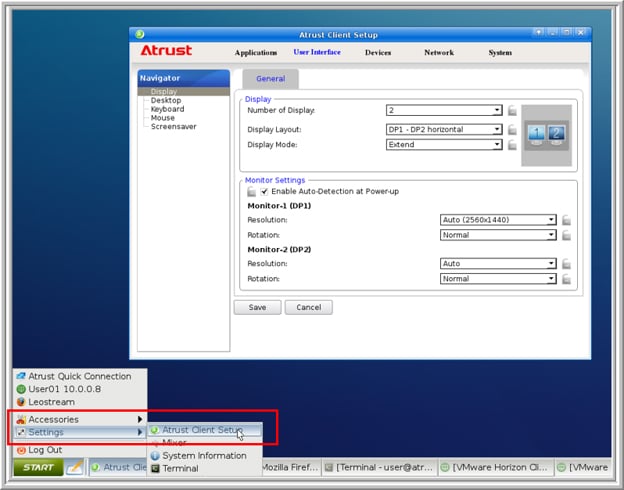Select Keyboard in the Navigator

tap(167, 109)
